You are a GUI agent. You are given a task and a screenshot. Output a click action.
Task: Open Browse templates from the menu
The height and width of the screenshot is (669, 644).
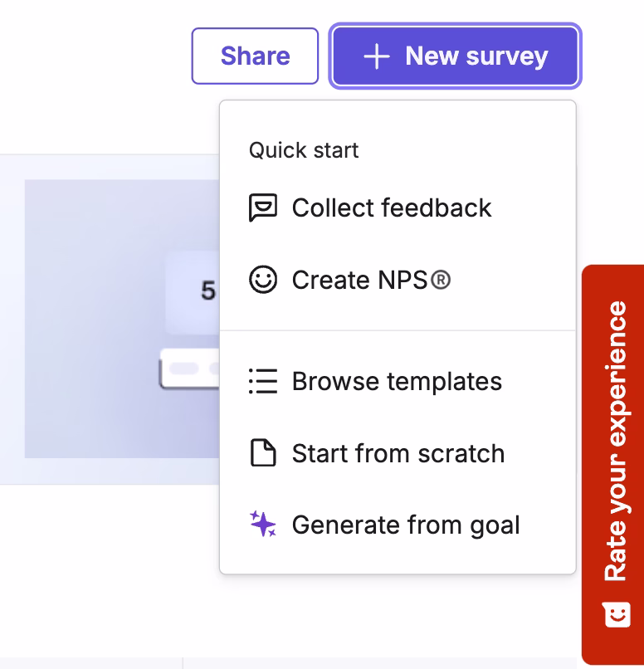click(x=396, y=381)
